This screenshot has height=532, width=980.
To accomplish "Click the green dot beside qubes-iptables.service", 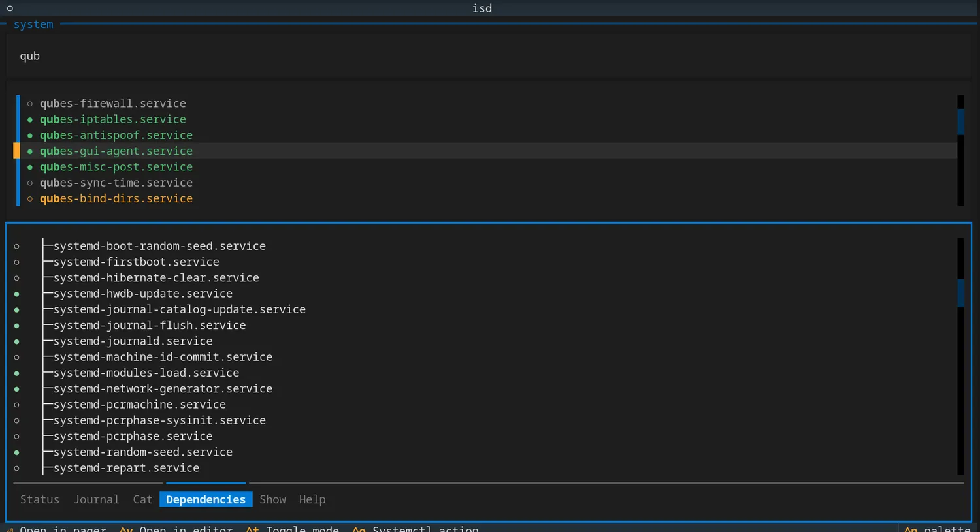I will [30, 119].
